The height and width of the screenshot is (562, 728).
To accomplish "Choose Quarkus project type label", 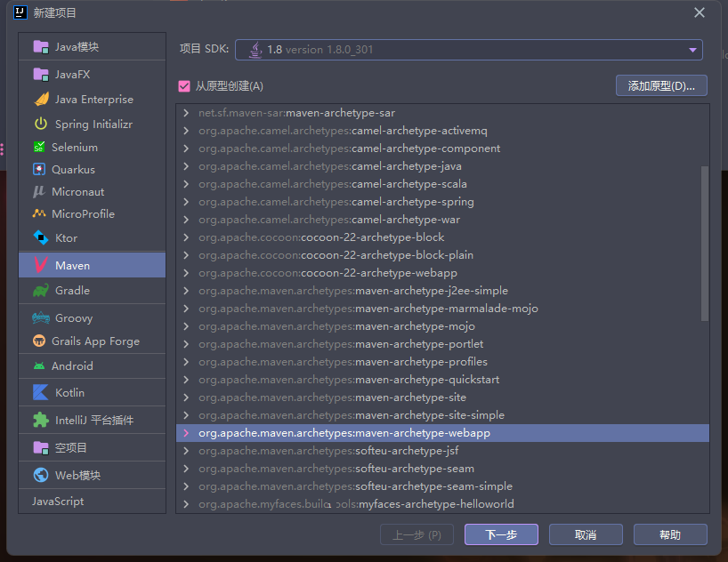I will [73, 169].
